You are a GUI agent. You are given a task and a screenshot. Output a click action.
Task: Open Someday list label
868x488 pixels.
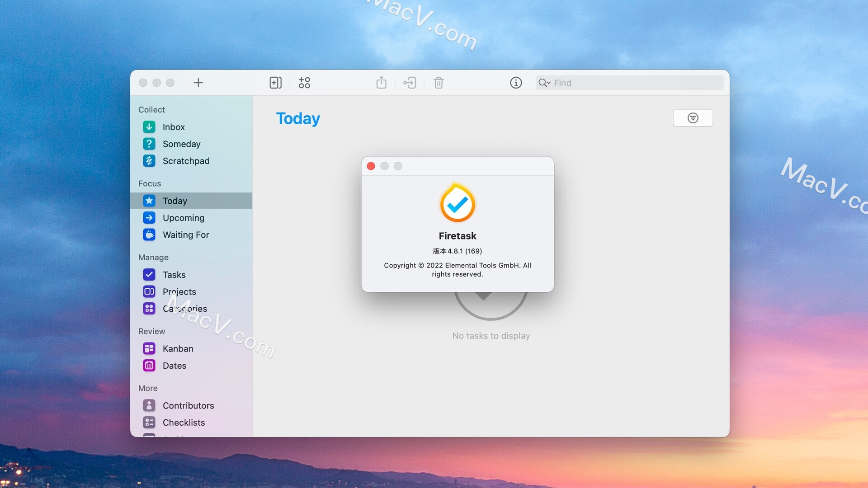coord(181,144)
